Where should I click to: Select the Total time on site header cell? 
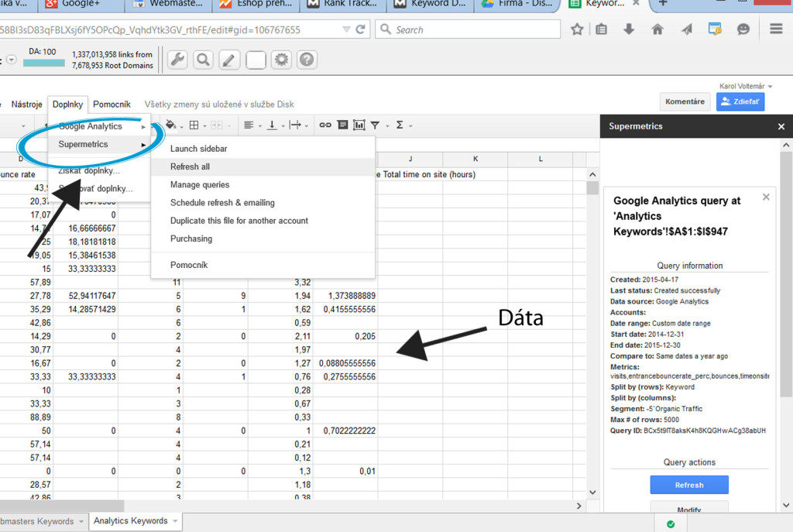coord(429,174)
